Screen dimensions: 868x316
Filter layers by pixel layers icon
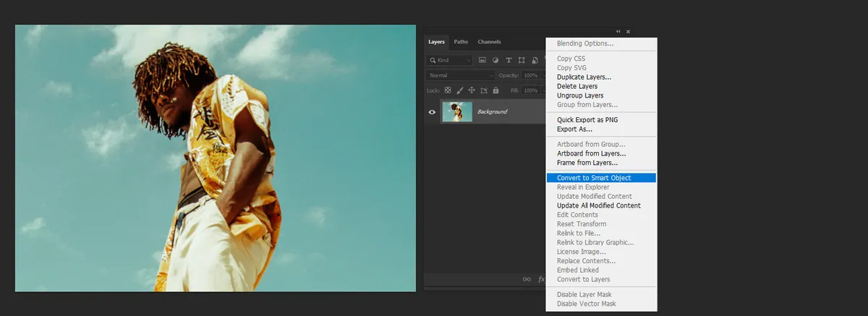pyautogui.click(x=482, y=60)
